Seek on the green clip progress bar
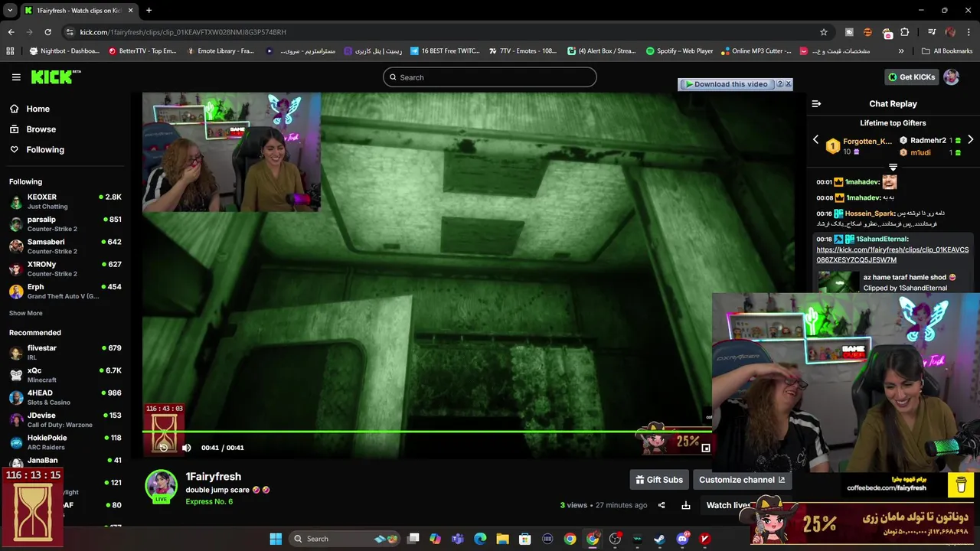The image size is (980, 551). coord(427,432)
